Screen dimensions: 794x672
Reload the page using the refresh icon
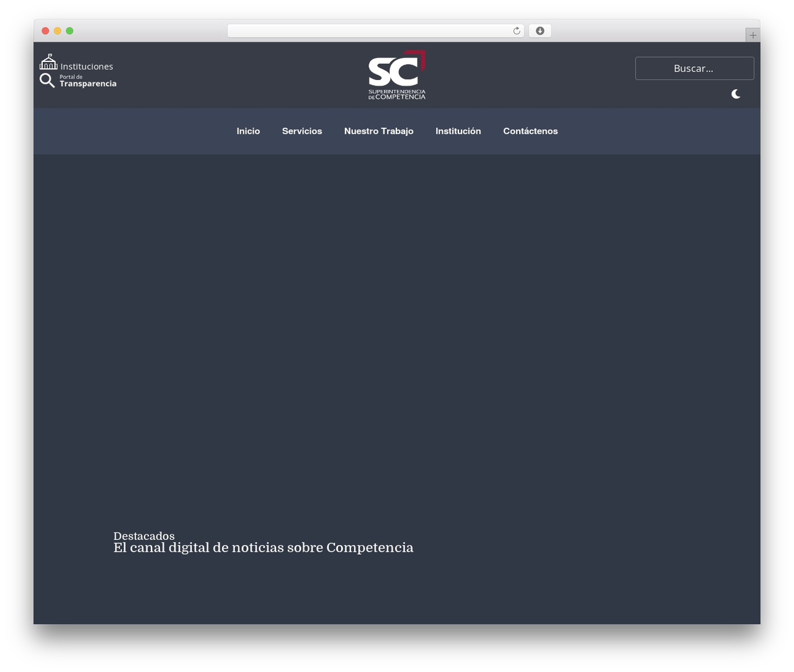pyautogui.click(x=516, y=31)
